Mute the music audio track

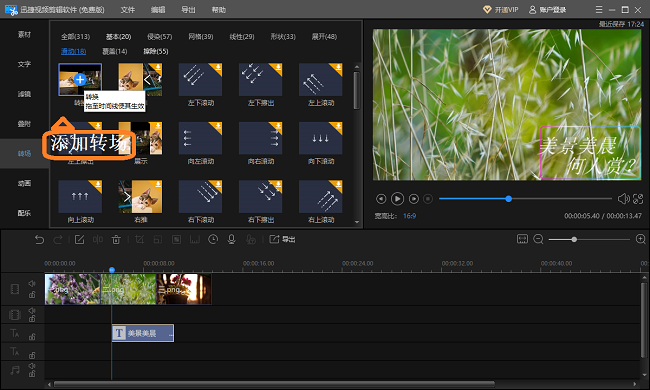[32, 366]
